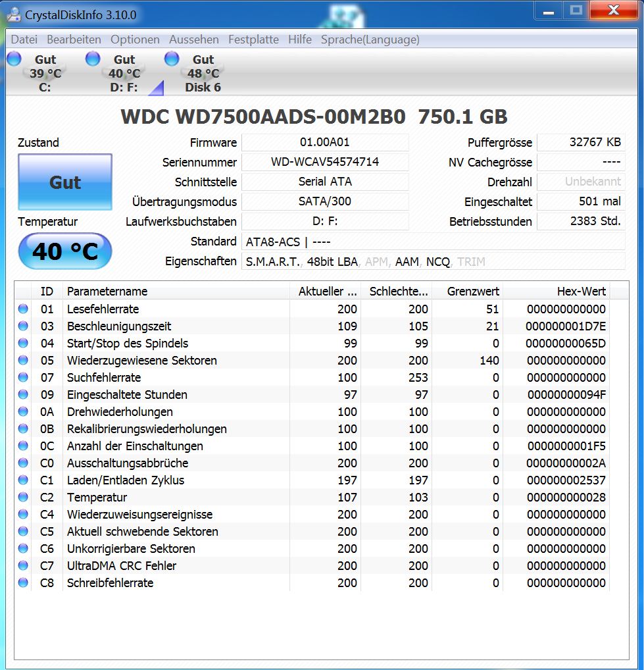Click the blue status orb for D: F: disk
The image size is (644, 670).
pyautogui.click(x=93, y=59)
